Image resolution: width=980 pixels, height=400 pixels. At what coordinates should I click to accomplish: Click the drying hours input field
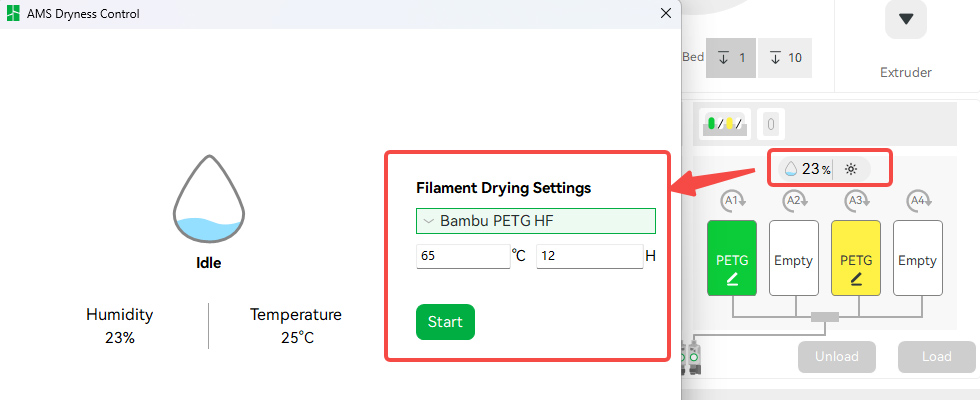(x=589, y=256)
